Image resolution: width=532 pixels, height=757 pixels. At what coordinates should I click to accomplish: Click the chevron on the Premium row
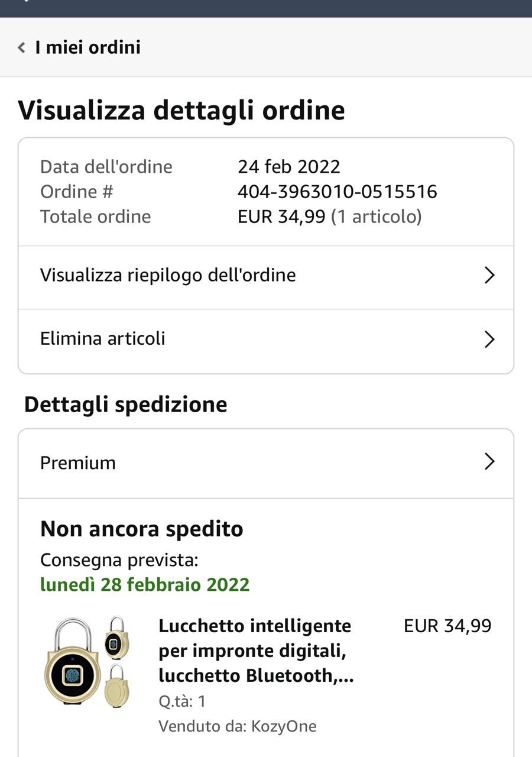489,462
